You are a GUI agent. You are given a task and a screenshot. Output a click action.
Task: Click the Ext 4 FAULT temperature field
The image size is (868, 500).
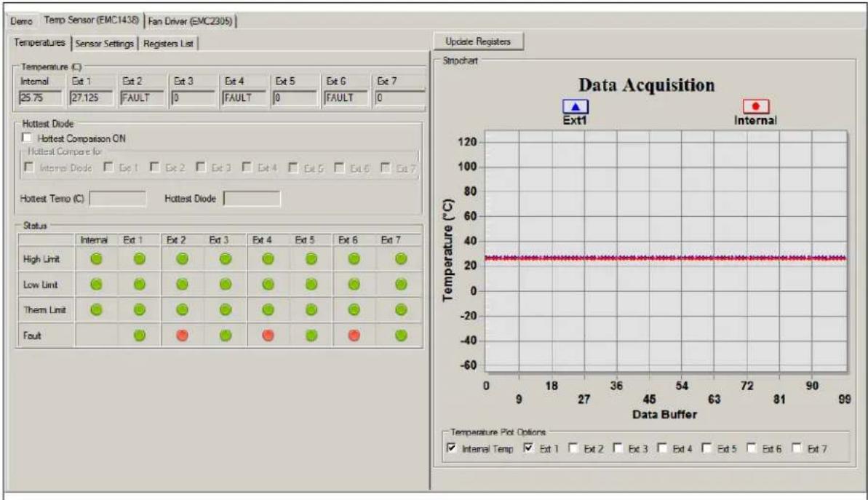[244, 98]
